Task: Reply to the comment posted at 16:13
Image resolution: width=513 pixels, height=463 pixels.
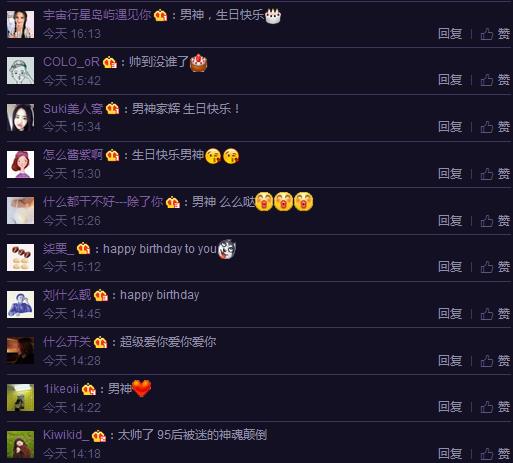Action: [x=450, y=34]
